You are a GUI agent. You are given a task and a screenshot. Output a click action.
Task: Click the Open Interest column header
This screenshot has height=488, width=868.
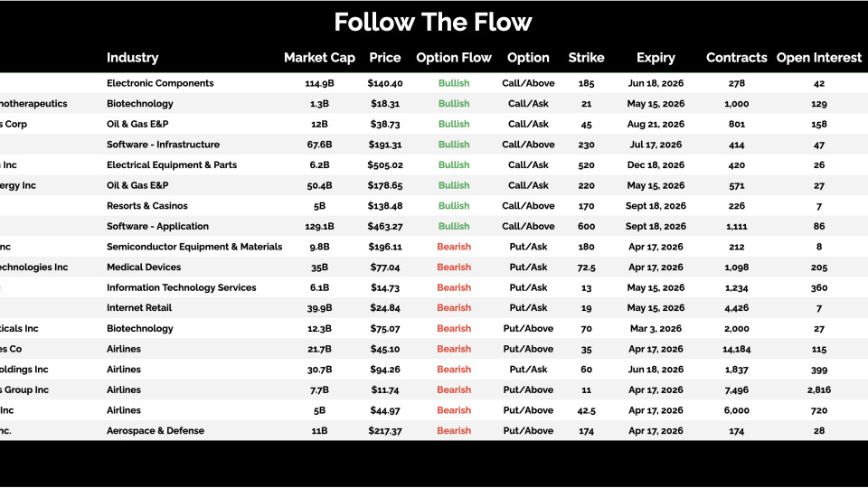point(819,58)
